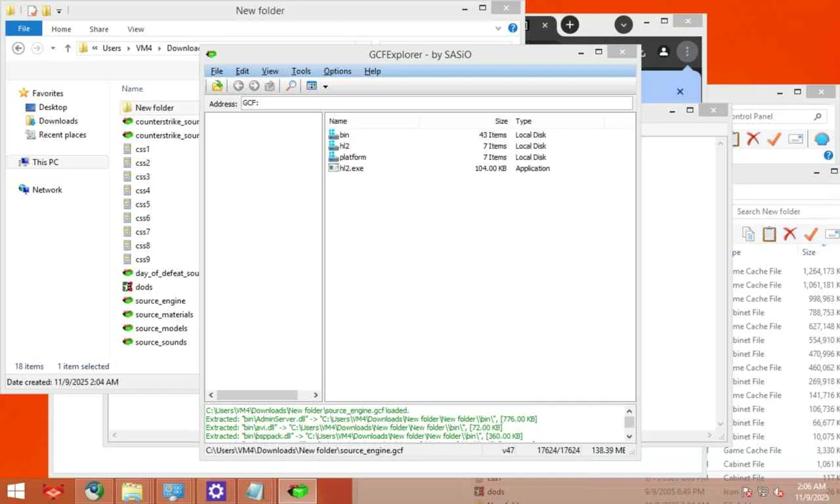Click the paste clipboard icon below Search New folder

pyautogui.click(x=769, y=234)
